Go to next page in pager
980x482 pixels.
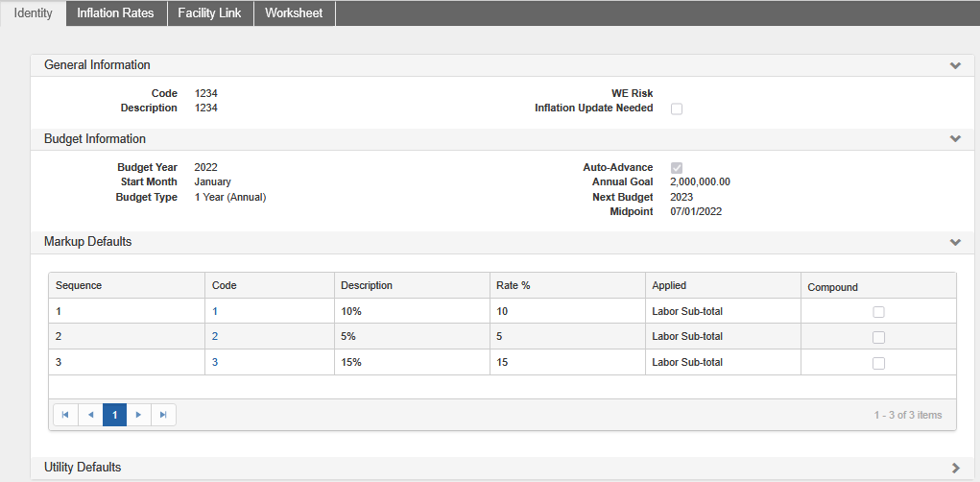click(x=138, y=415)
